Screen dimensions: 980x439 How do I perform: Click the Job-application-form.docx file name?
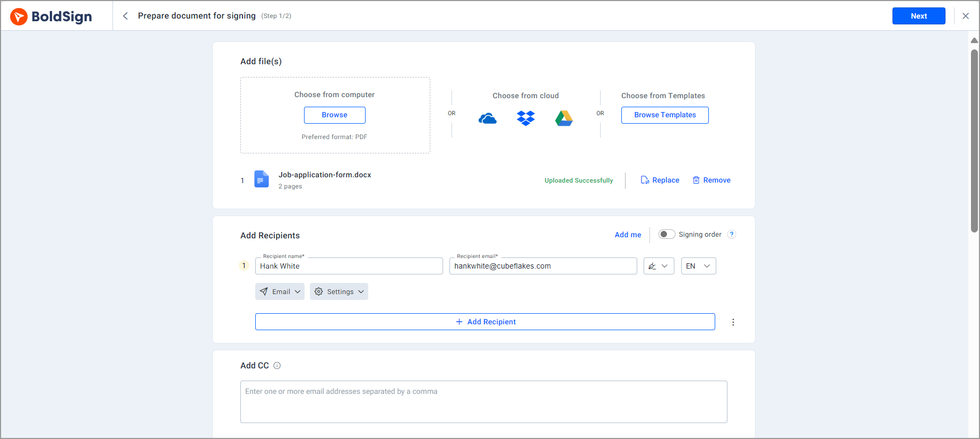click(325, 175)
